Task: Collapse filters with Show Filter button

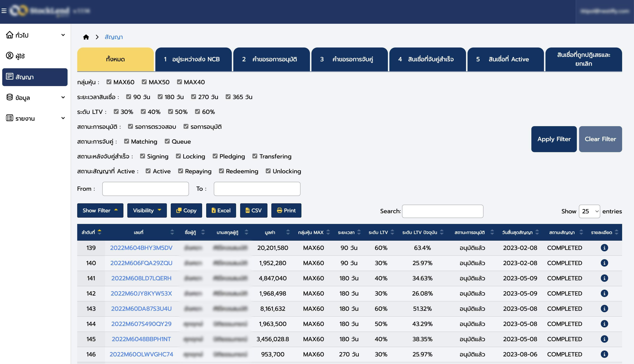Action: point(100,211)
